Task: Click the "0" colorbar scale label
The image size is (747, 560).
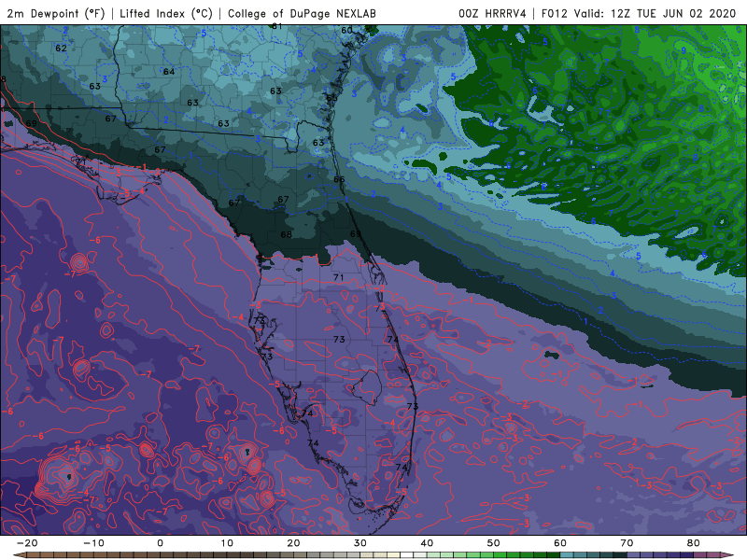Action: 160,543
